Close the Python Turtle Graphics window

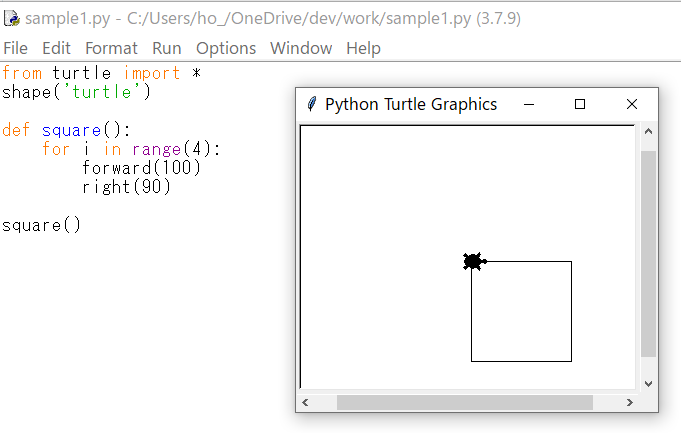point(632,104)
